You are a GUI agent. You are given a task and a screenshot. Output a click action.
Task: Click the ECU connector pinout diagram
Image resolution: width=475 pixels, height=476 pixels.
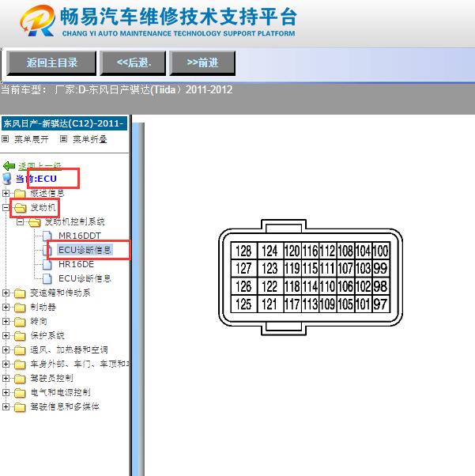point(311,278)
